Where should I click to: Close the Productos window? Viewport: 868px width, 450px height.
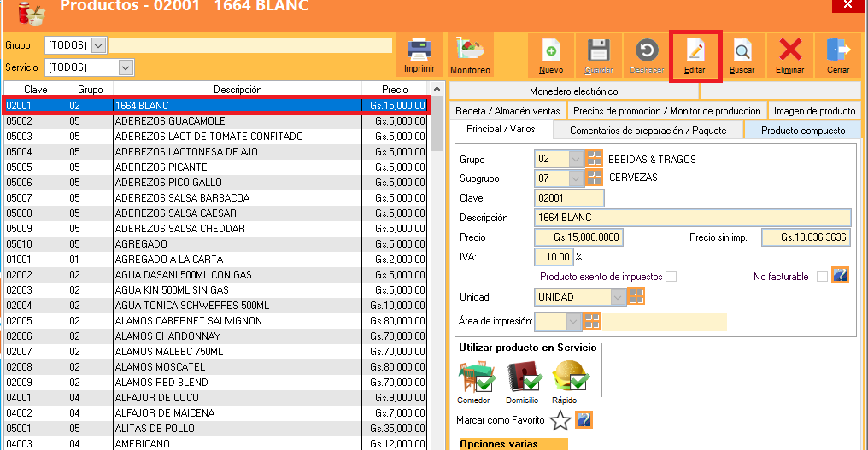pos(847,5)
